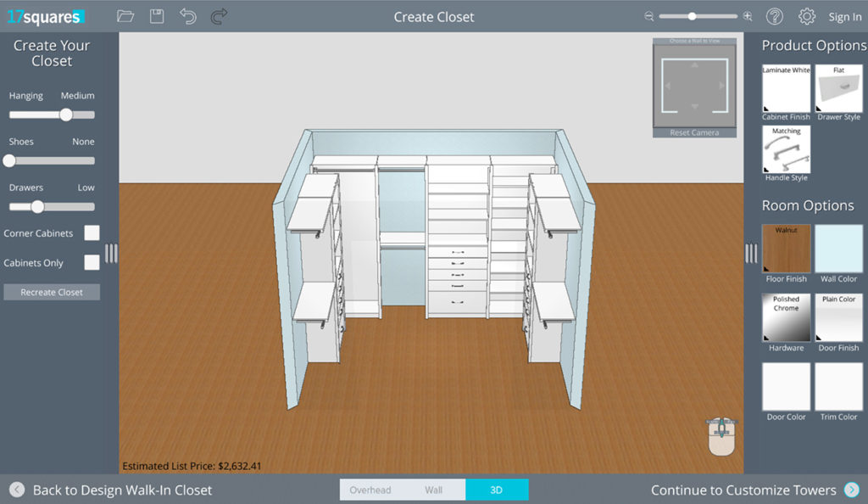
Task: Redo the last undone change
Action: (219, 15)
